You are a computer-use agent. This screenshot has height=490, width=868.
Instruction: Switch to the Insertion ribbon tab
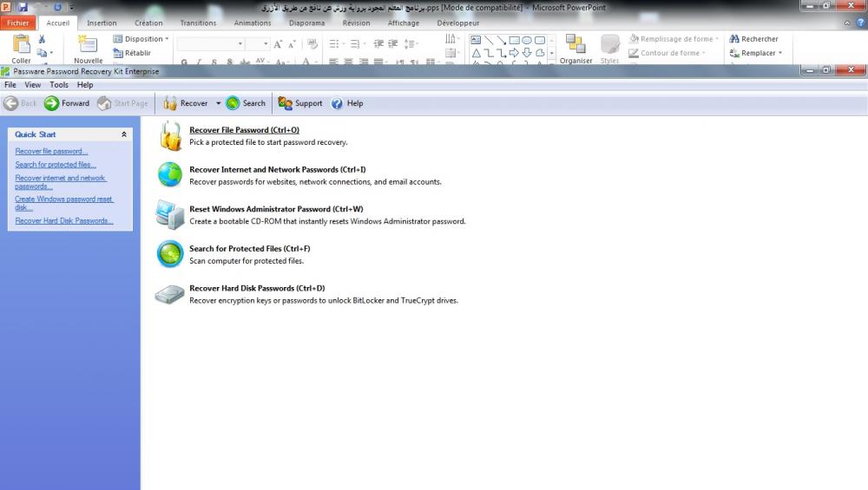(102, 23)
